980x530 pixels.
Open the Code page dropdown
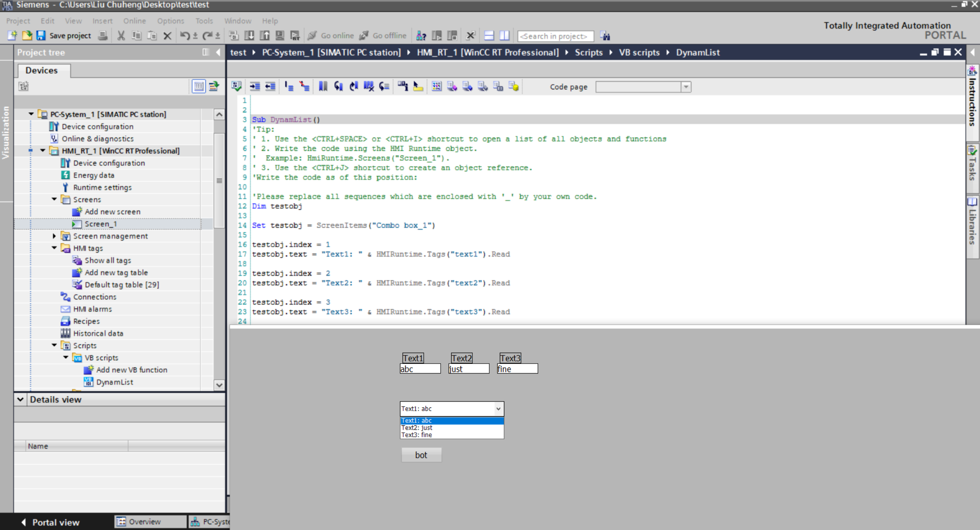686,87
